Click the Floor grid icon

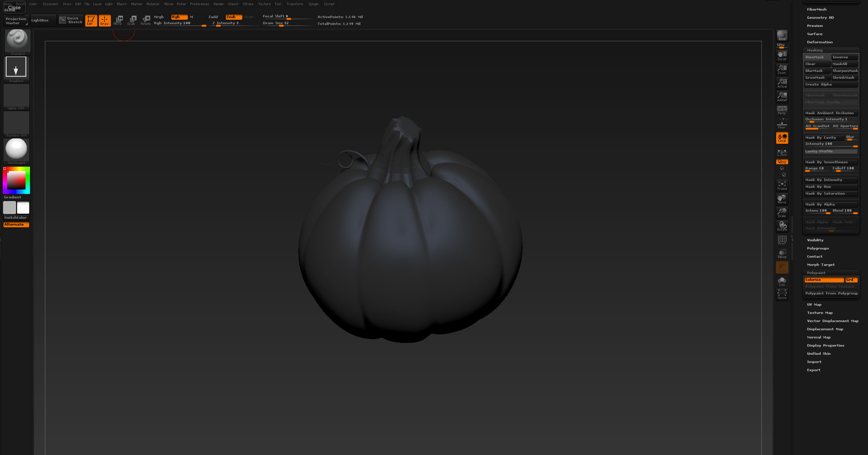(x=782, y=124)
